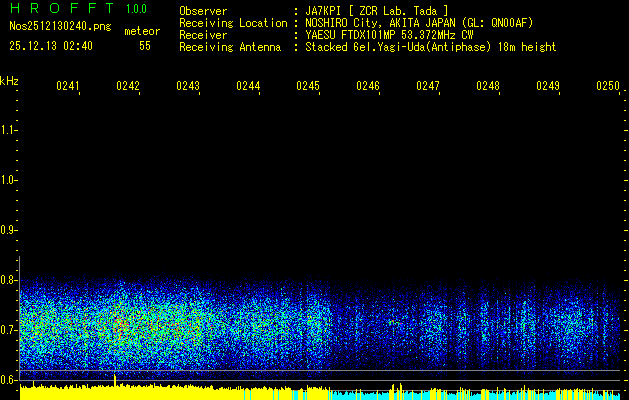Viewport: 629px width, 400px height.
Task: Select the meteor label text
Action: coord(142,31)
